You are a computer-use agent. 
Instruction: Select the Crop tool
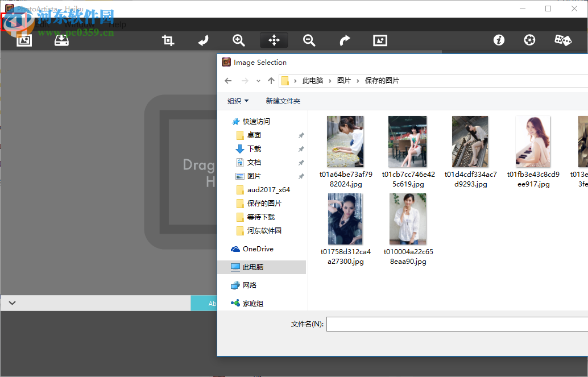tap(168, 40)
